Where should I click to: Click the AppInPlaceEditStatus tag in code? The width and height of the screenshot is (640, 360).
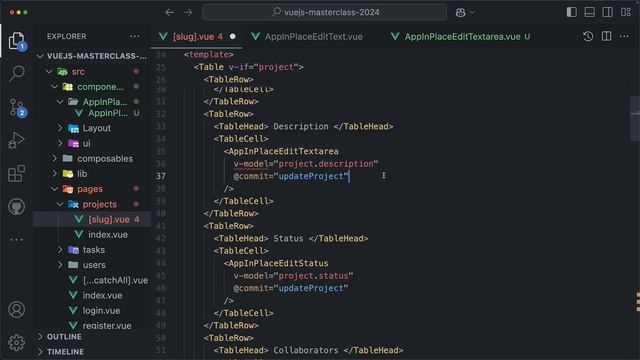[276, 263]
